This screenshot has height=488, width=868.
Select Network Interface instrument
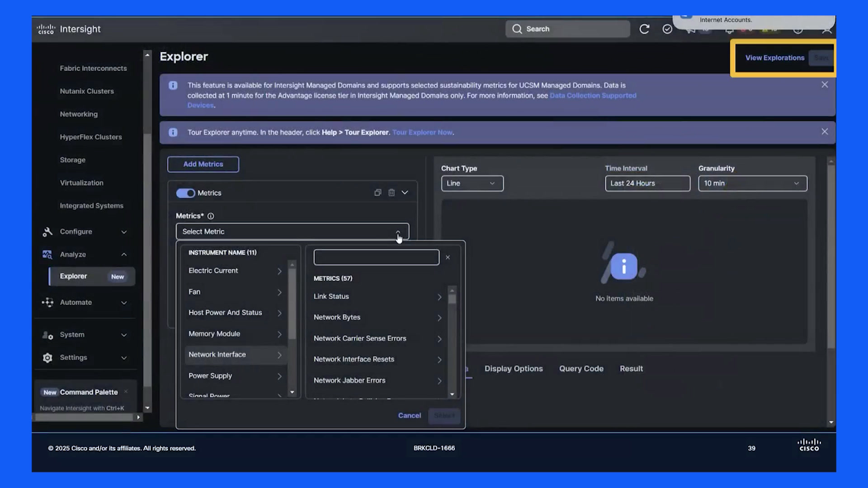(235, 355)
